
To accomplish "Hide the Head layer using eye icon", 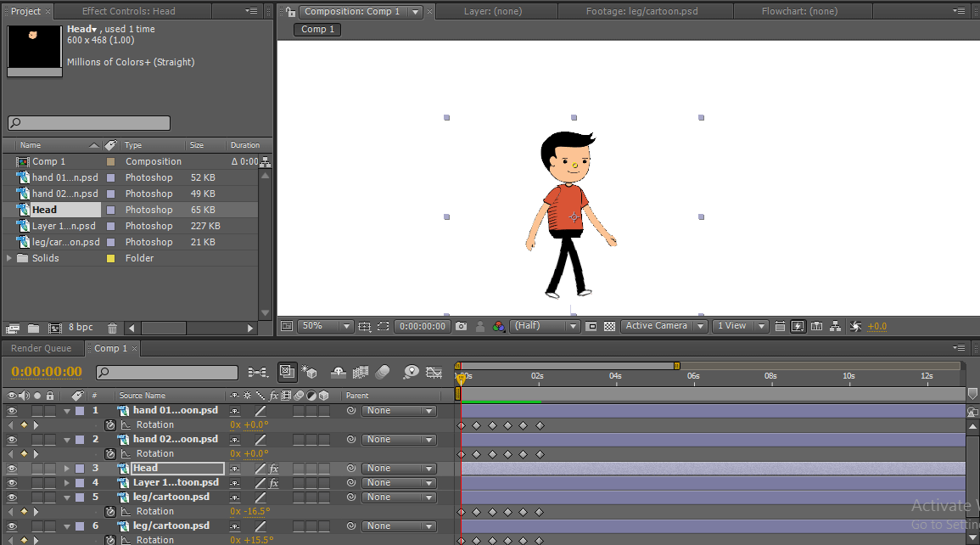I will click(x=12, y=469).
